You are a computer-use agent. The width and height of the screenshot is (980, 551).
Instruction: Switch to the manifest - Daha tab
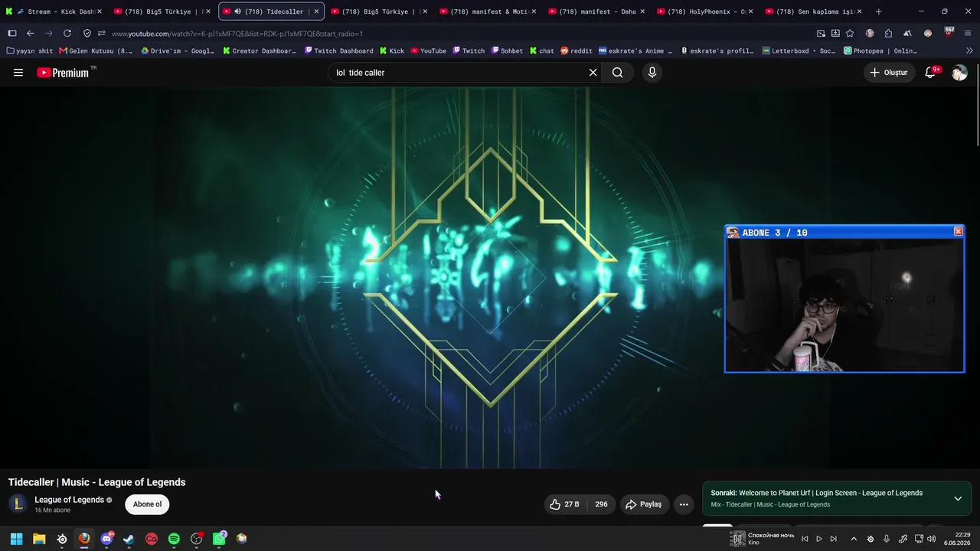pyautogui.click(x=596, y=11)
